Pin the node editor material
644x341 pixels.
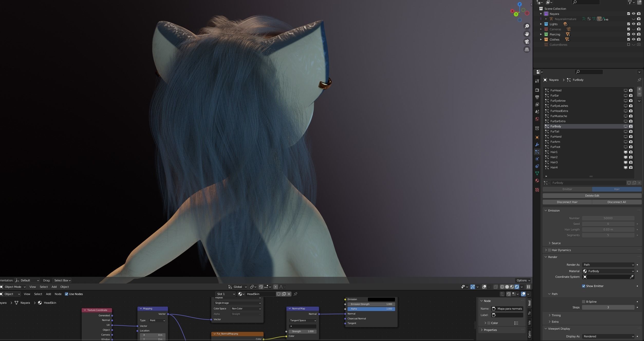[295, 294]
